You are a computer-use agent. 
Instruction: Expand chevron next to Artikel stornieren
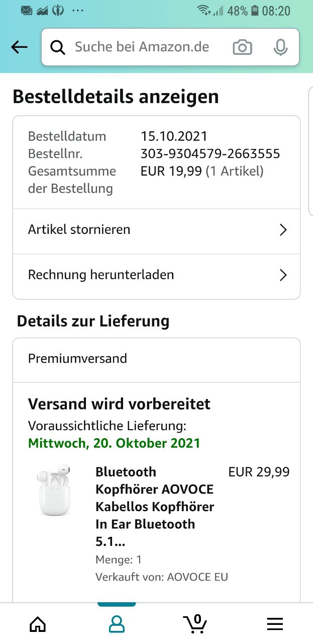click(283, 230)
